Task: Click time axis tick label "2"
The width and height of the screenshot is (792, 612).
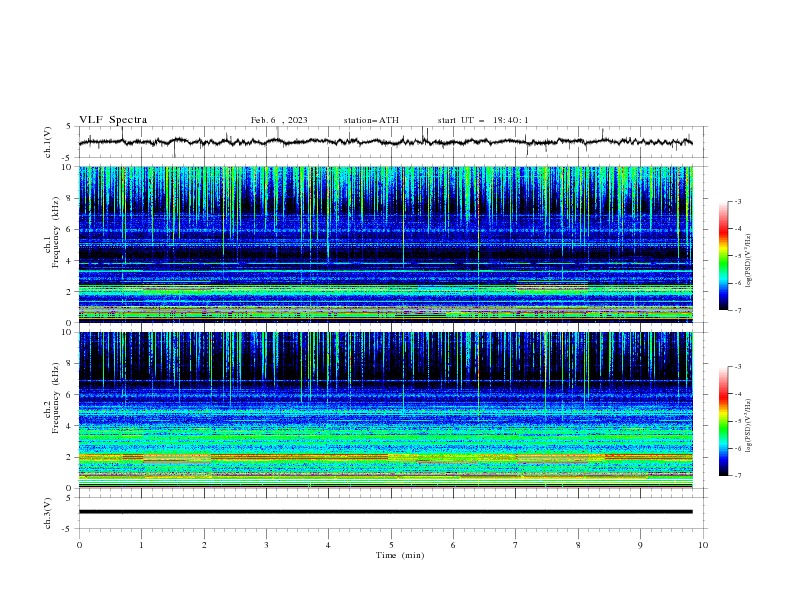Action: coord(204,545)
